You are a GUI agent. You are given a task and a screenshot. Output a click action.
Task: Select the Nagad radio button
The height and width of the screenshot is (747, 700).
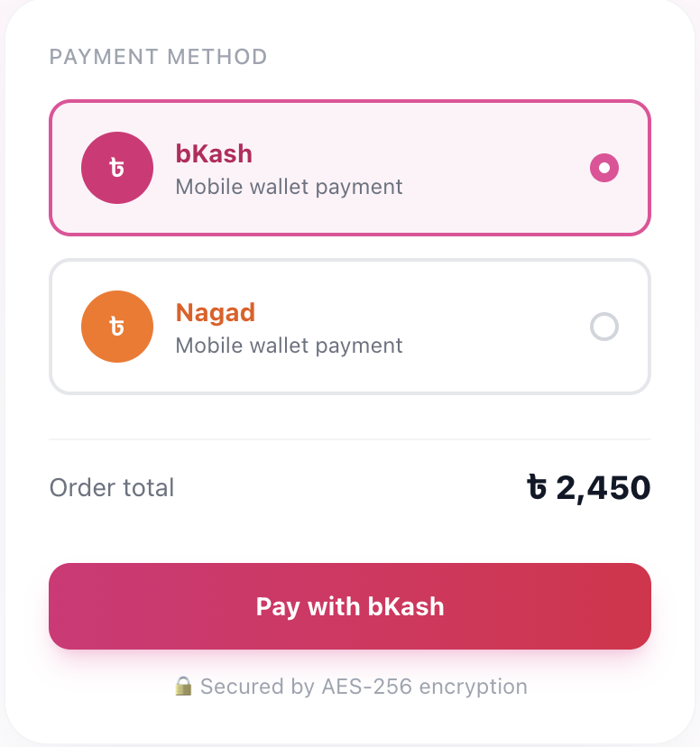(x=603, y=327)
